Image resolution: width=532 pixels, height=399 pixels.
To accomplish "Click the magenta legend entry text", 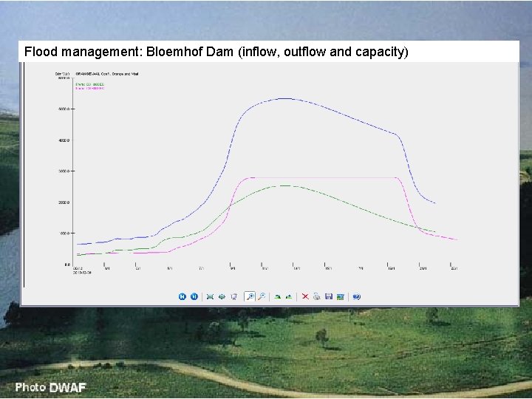I will pyautogui.click(x=90, y=88).
